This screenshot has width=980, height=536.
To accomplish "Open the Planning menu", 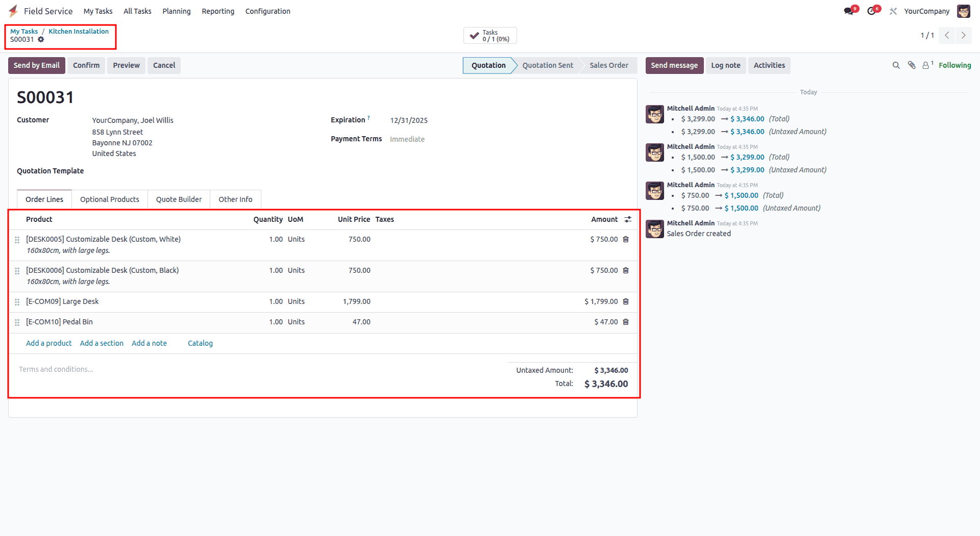I will (x=176, y=11).
